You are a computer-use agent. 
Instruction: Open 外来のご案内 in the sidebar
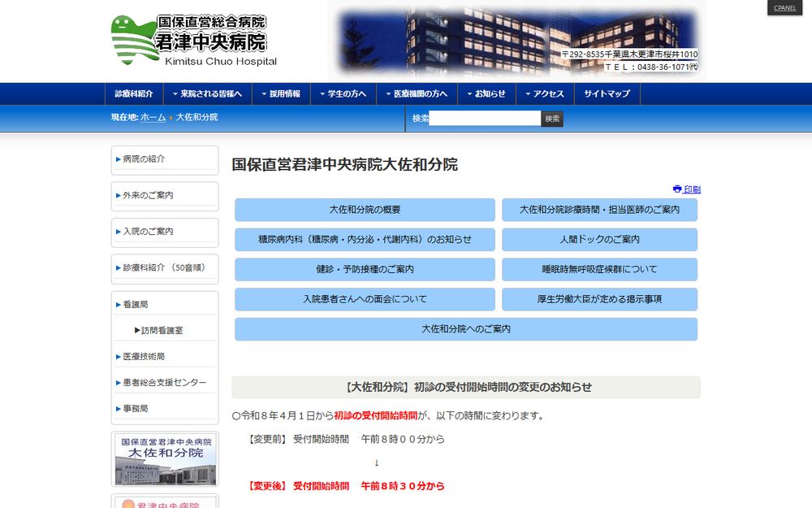coord(165,195)
